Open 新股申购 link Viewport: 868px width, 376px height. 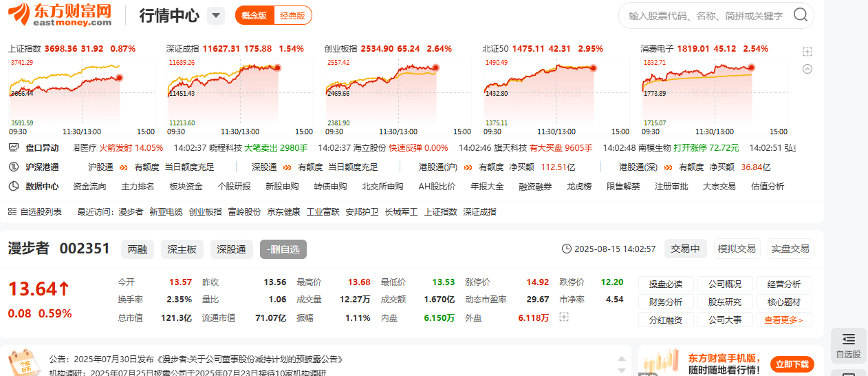point(282,186)
